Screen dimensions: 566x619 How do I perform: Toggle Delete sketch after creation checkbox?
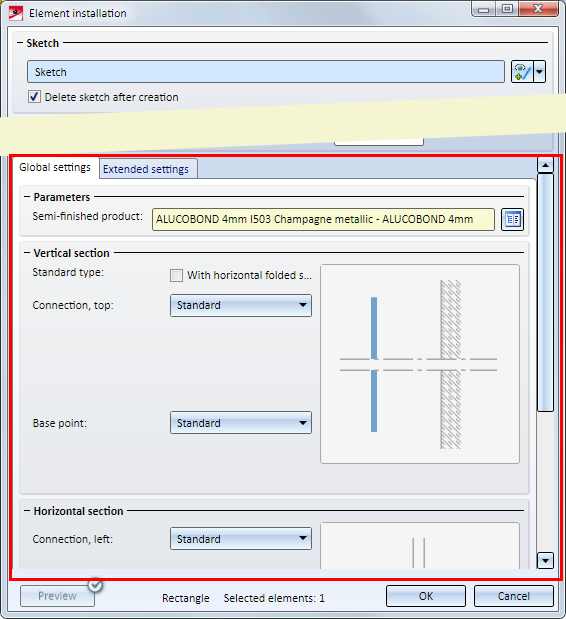click(34, 97)
